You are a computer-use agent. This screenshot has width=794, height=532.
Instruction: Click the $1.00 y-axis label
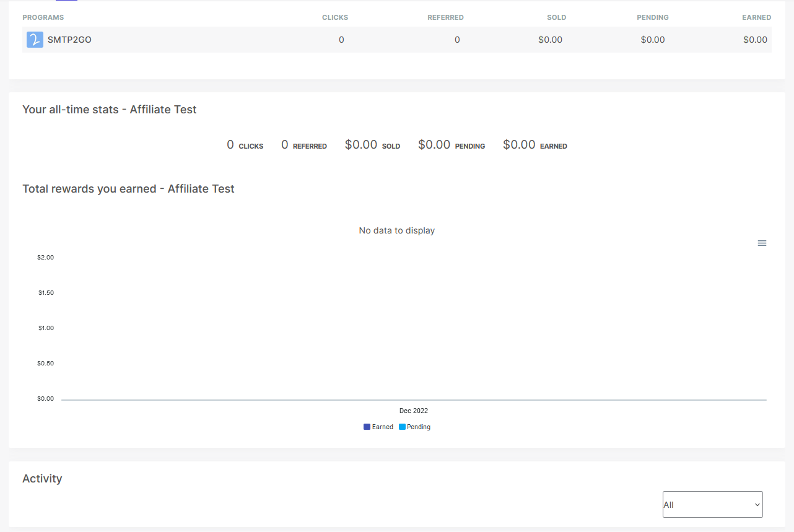(x=46, y=328)
